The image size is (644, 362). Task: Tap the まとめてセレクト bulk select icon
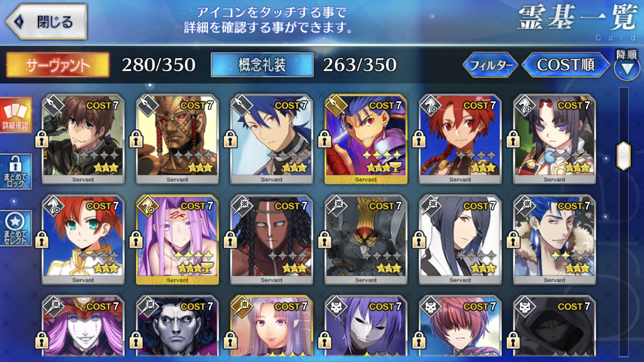[x=16, y=228]
